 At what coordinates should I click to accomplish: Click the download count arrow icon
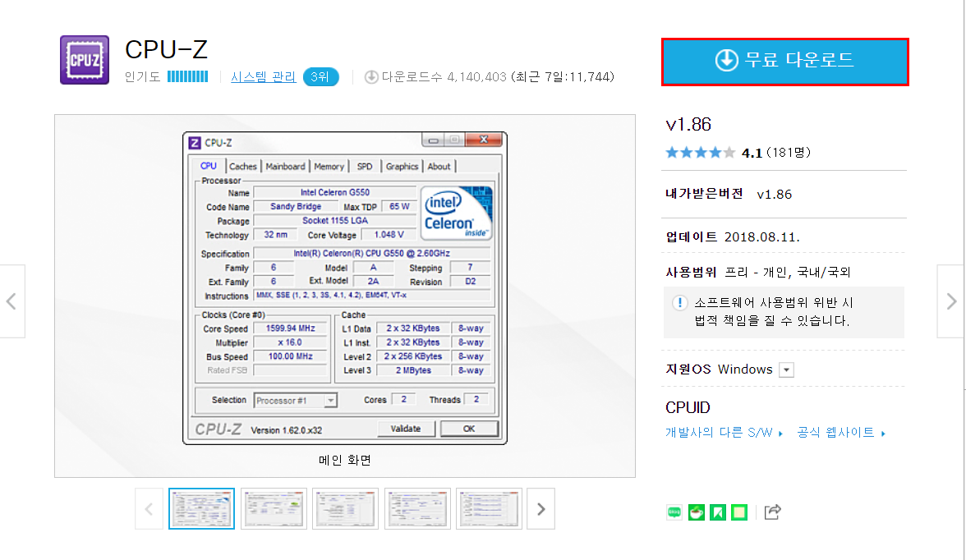coord(371,77)
